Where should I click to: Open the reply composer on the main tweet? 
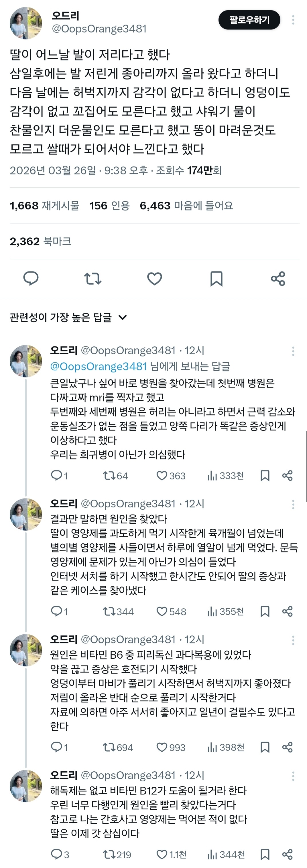(31, 278)
